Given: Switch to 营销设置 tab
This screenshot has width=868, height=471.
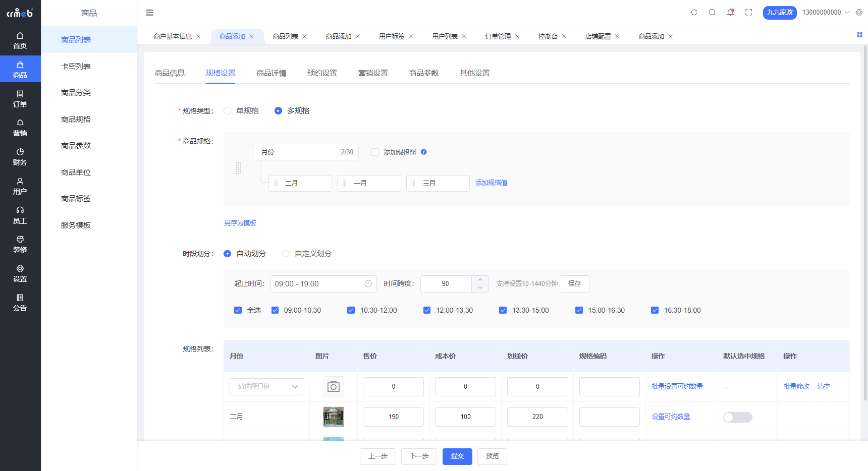Looking at the screenshot, I should [373, 73].
